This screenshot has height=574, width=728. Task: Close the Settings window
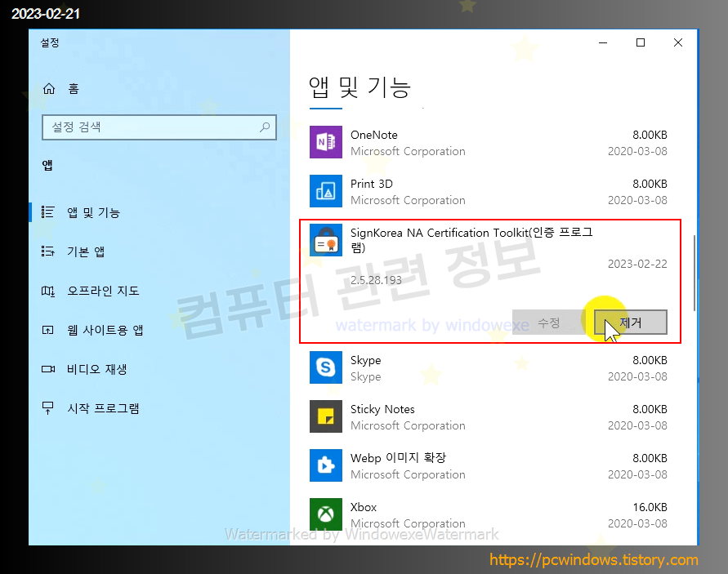click(x=678, y=42)
